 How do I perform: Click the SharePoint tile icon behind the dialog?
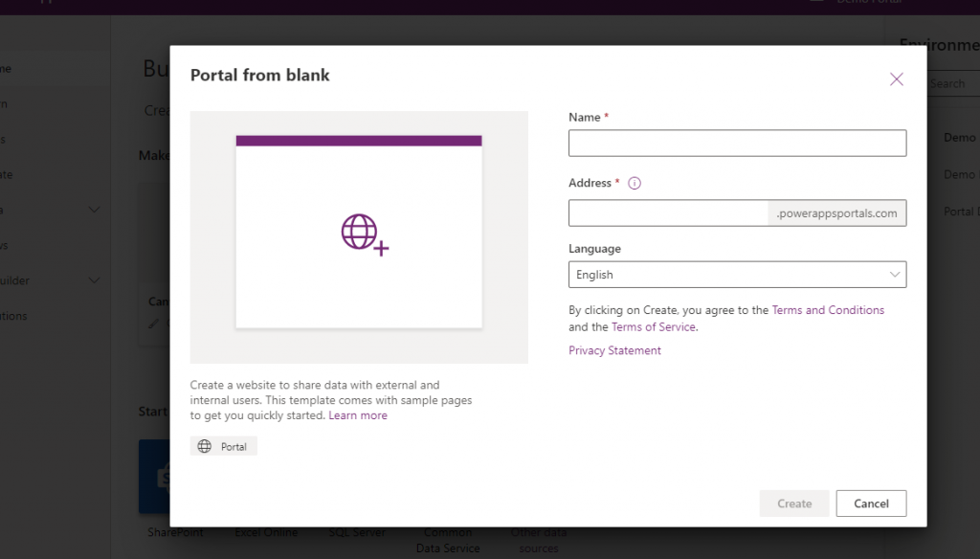pos(153,476)
